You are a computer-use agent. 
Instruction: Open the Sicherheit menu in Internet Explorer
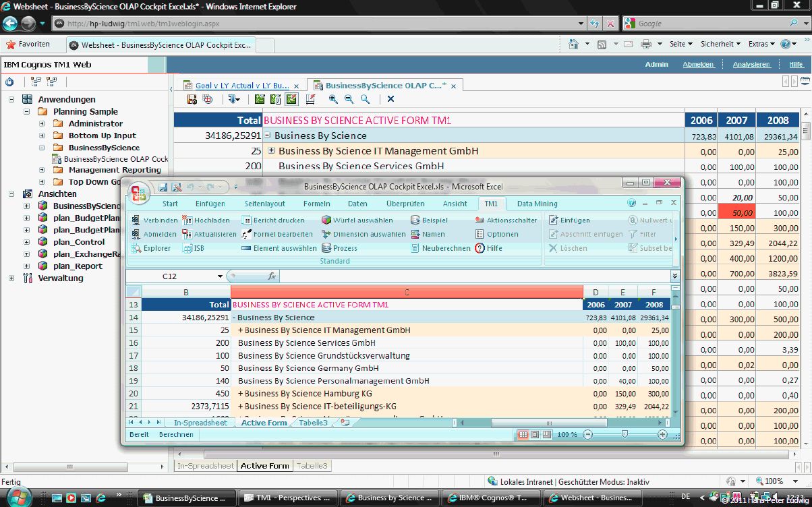click(720, 44)
